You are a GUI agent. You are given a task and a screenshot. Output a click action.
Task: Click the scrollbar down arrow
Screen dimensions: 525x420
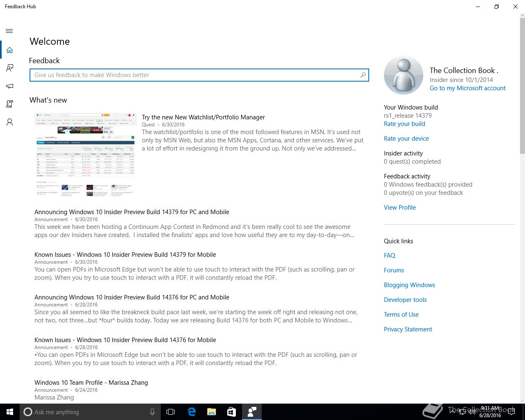pyautogui.click(x=522, y=401)
